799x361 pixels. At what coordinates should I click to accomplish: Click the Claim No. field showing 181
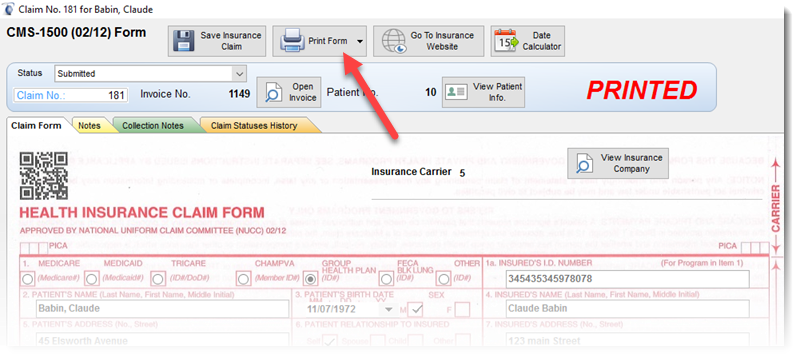click(x=70, y=95)
